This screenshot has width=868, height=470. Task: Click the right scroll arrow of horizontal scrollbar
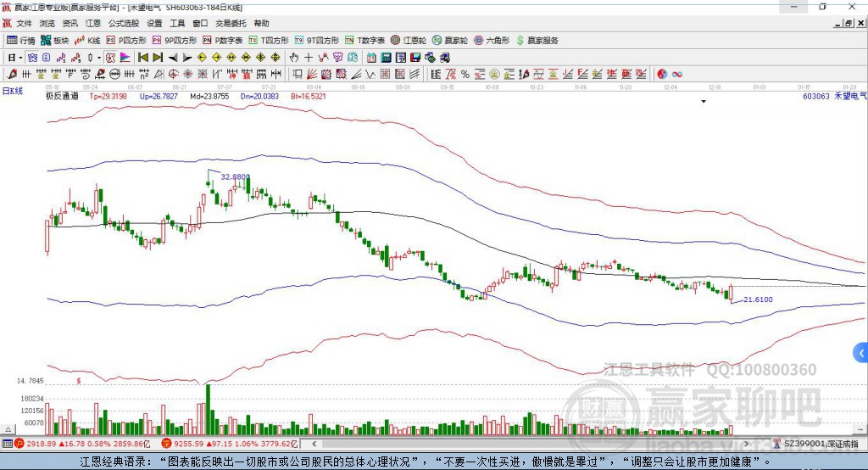(746, 444)
